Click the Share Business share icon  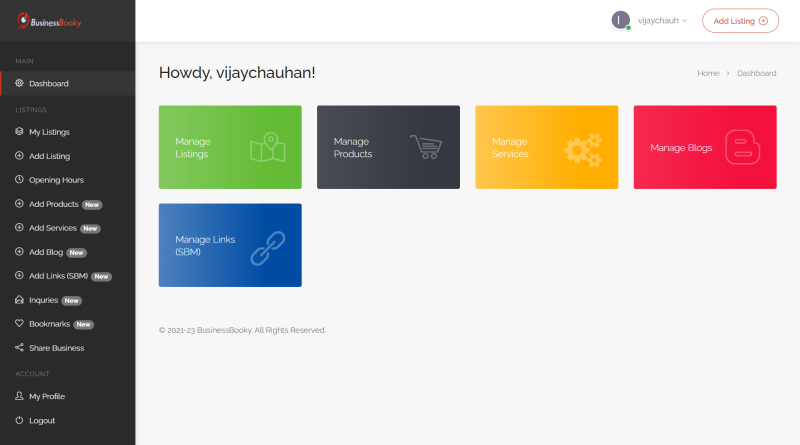(19, 348)
